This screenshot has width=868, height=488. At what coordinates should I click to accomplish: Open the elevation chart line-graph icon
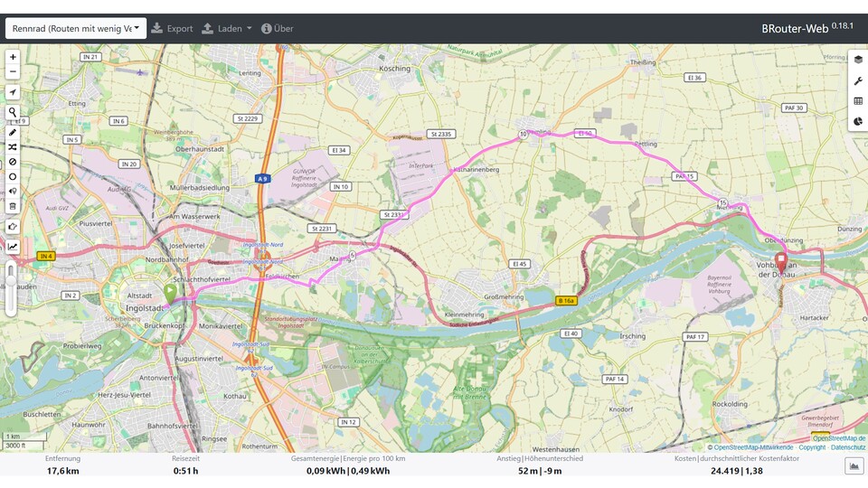click(12, 248)
